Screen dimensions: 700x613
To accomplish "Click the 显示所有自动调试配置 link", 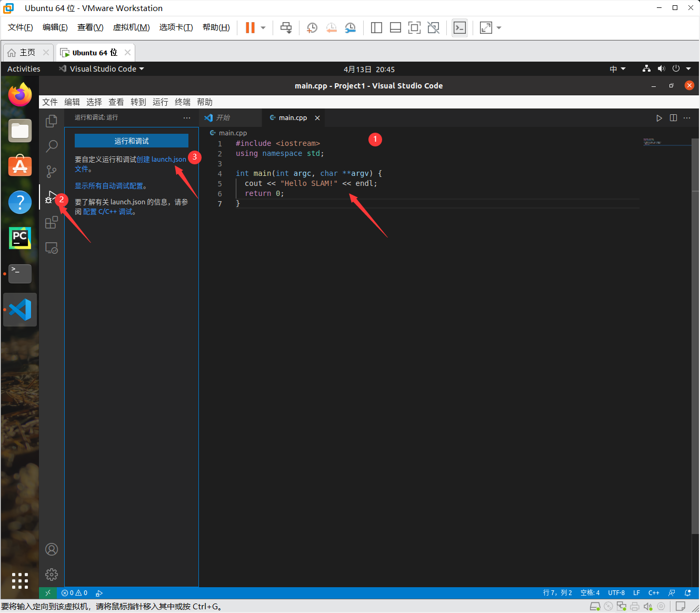I will (x=109, y=186).
